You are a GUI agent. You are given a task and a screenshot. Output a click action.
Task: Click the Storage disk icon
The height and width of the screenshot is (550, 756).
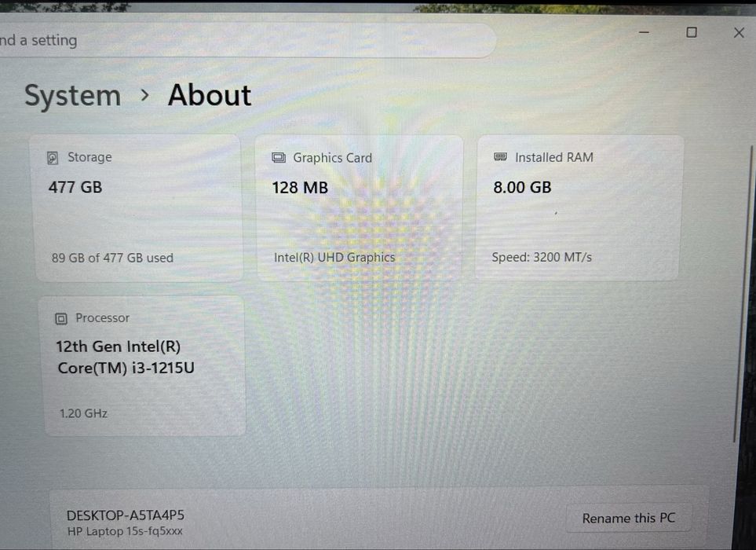pyautogui.click(x=53, y=158)
